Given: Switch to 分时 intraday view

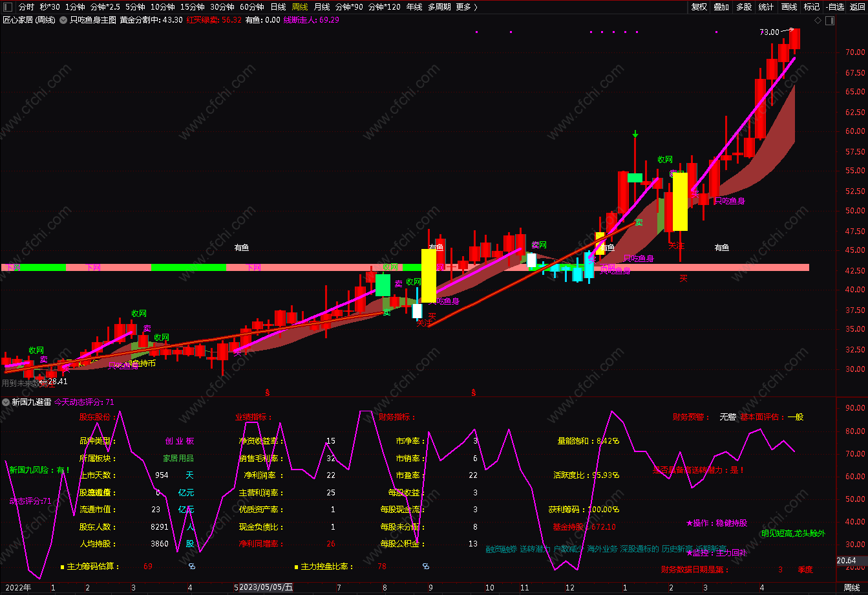Looking at the screenshot, I should pyautogui.click(x=26, y=6).
